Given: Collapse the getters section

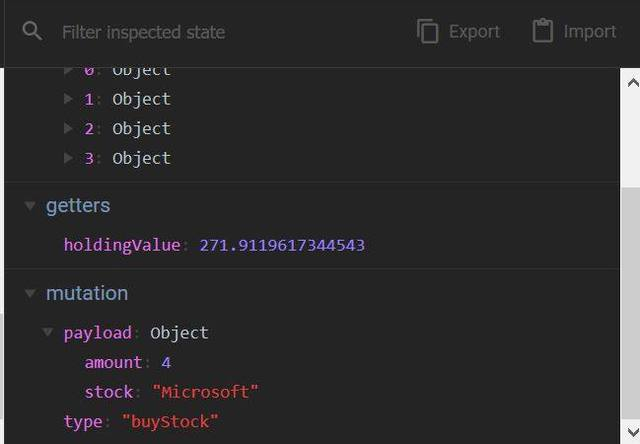Looking at the screenshot, I should (30, 205).
